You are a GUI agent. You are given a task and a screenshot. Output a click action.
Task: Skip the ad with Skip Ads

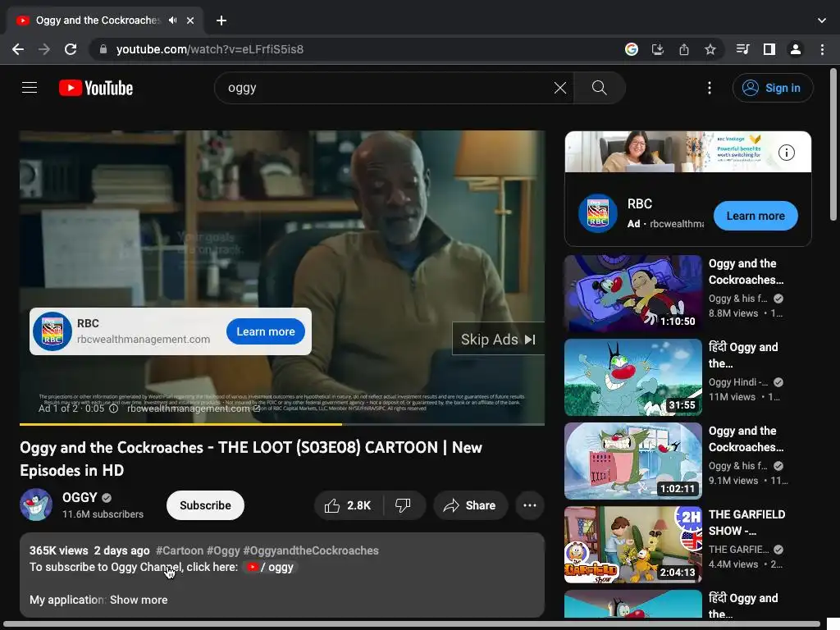[x=498, y=339]
